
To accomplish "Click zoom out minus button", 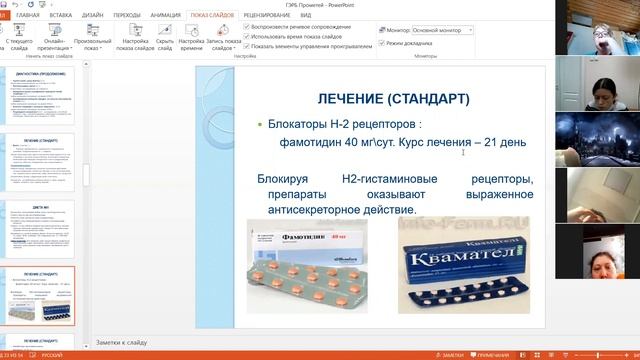I will tap(576, 356).
